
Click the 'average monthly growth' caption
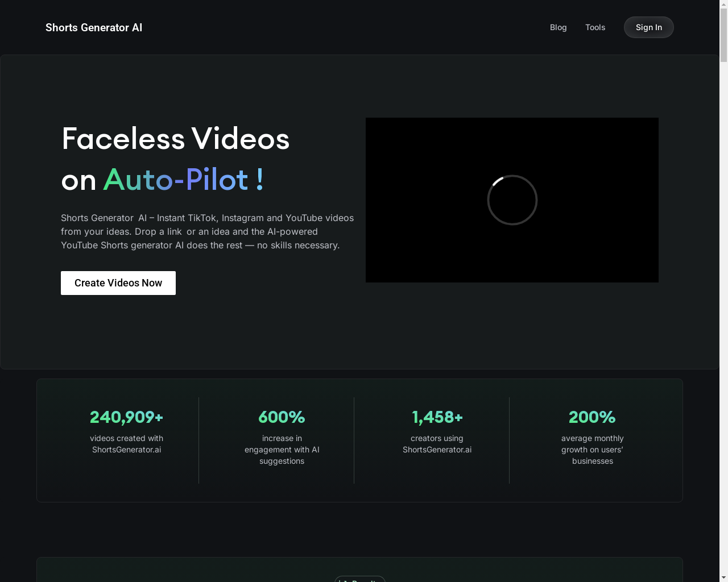(x=592, y=450)
